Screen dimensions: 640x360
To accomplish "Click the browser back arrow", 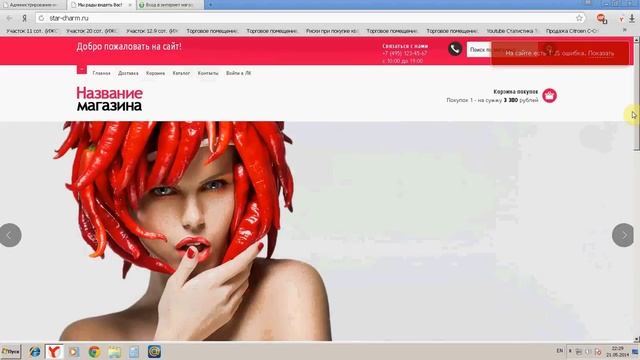I will [9, 18].
